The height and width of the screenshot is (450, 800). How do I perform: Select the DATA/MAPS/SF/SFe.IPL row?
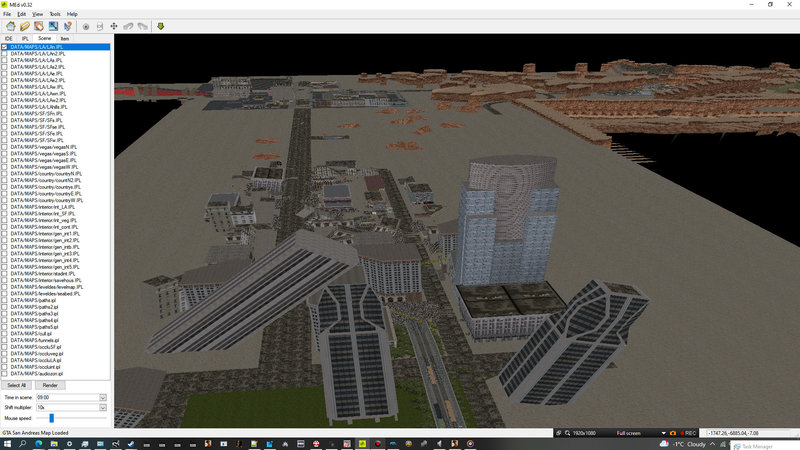[57, 133]
